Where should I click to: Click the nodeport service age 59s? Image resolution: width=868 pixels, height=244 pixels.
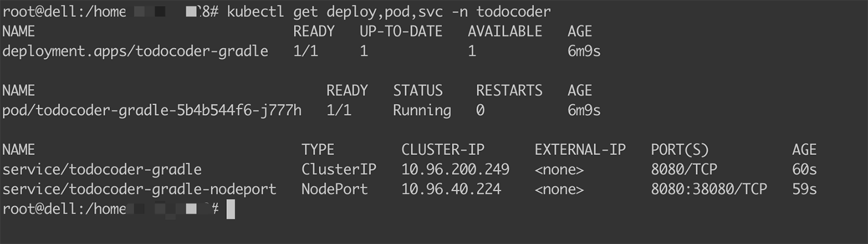(x=804, y=189)
